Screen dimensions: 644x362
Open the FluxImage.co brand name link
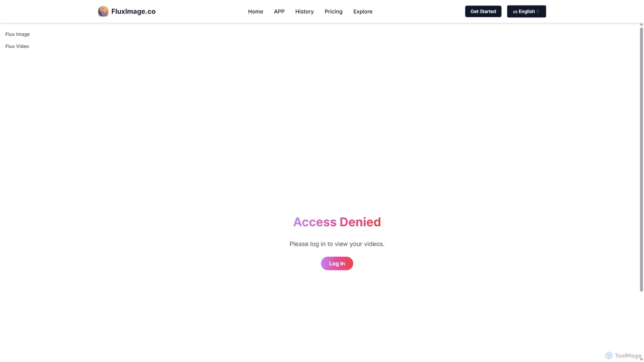point(133,12)
